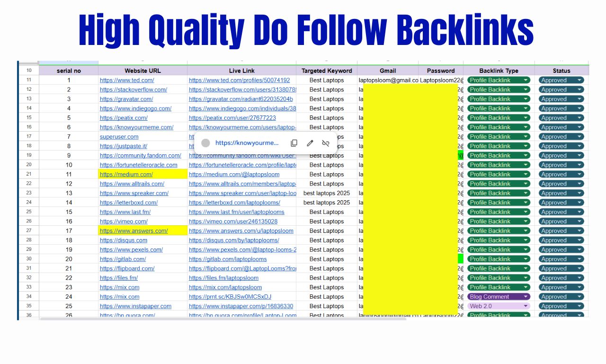This screenshot has height=364, width=606.
Task: Click the horizontal scrollbar below the sheet
Action: point(223,319)
